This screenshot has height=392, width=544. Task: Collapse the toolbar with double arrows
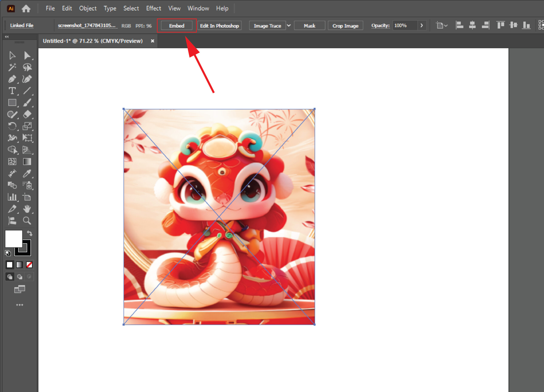pyautogui.click(x=7, y=37)
